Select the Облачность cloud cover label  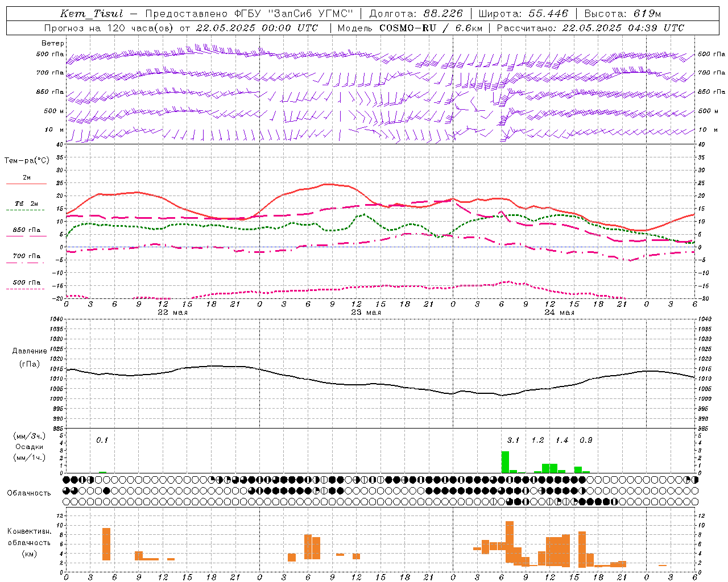click(29, 493)
